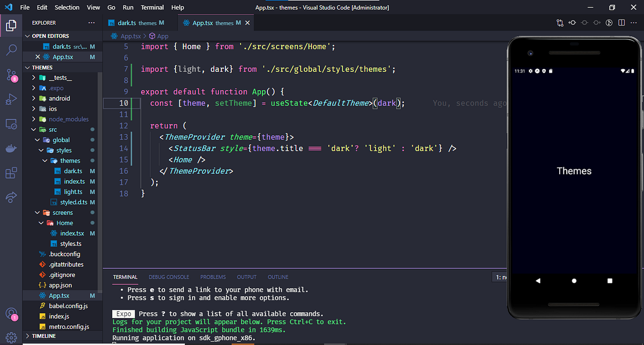Click line number 14 in the editor gutter
Viewport: 644px width, 345px height.
pyautogui.click(x=124, y=148)
